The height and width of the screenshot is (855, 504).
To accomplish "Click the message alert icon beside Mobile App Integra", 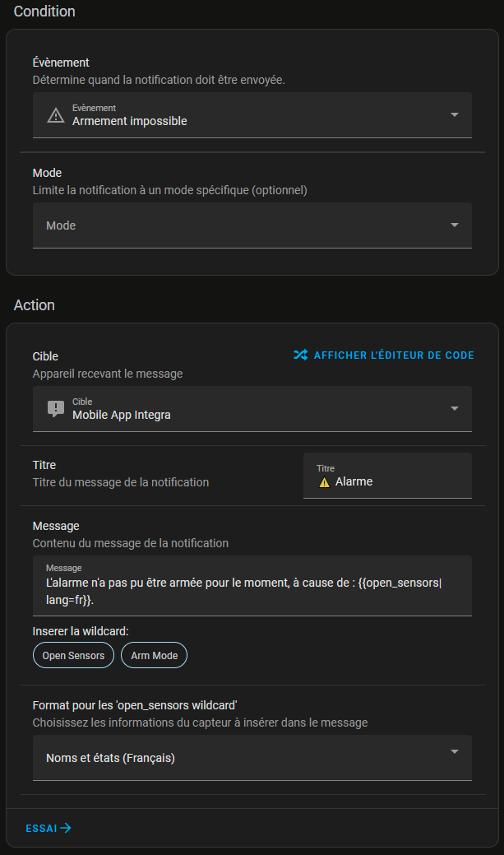I will (x=55, y=409).
